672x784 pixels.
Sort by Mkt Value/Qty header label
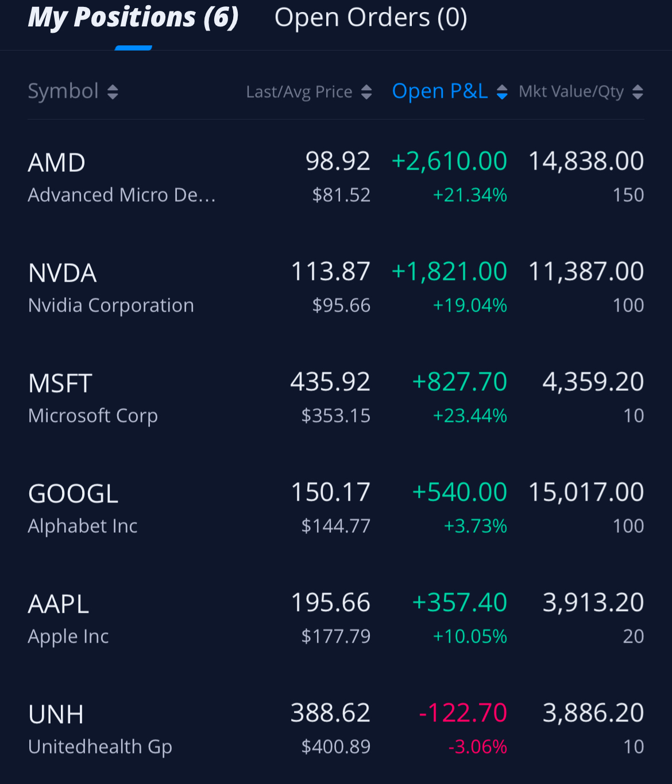571,91
